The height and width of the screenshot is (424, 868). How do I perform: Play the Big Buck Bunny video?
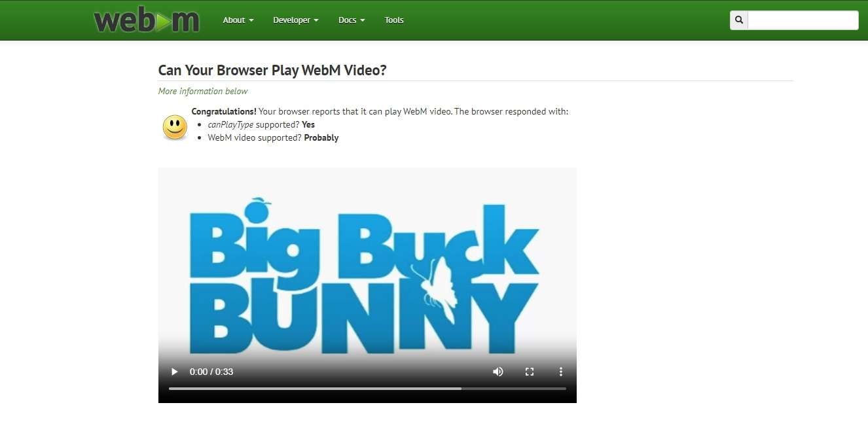pos(174,372)
